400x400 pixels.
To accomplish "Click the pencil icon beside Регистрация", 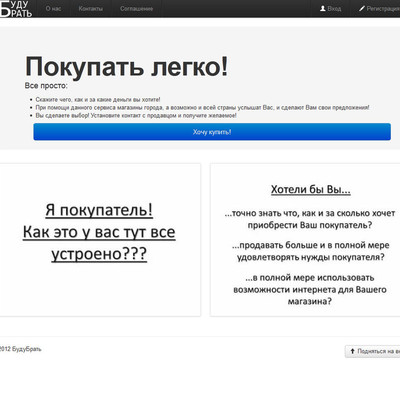I will pyautogui.click(x=362, y=9).
